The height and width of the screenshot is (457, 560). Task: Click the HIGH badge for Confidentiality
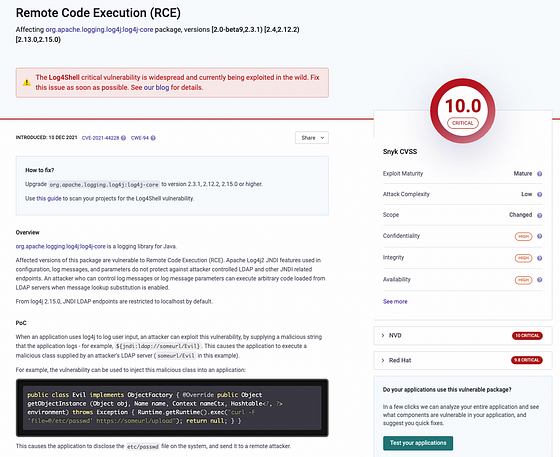[524, 236]
